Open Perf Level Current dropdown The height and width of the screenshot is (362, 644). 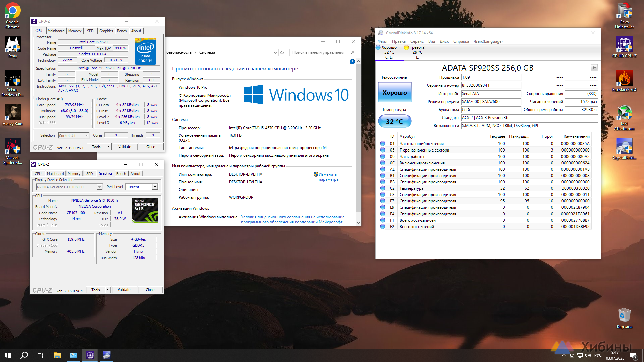[x=142, y=187]
